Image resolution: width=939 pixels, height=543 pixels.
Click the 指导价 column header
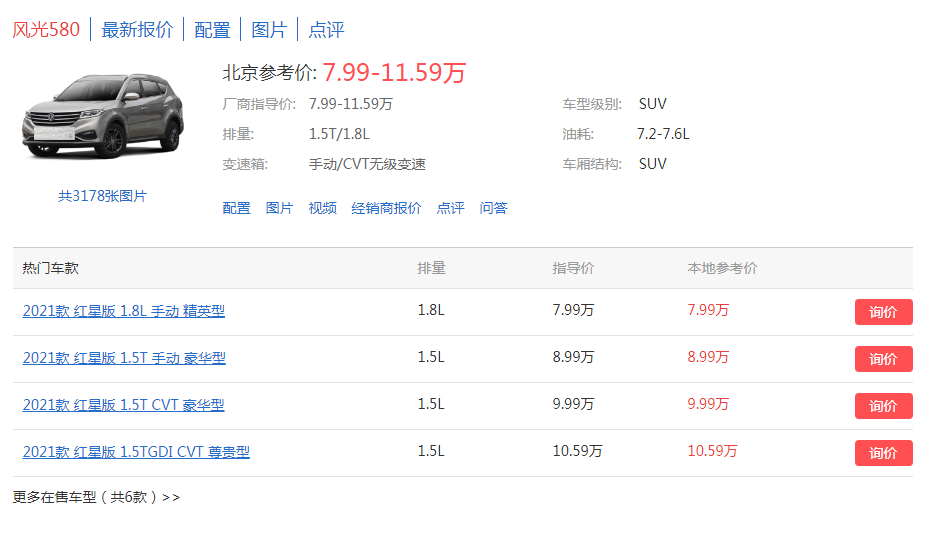click(573, 268)
